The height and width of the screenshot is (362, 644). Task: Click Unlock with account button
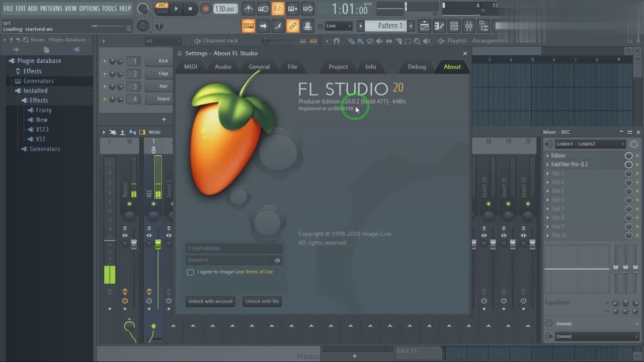210,302
